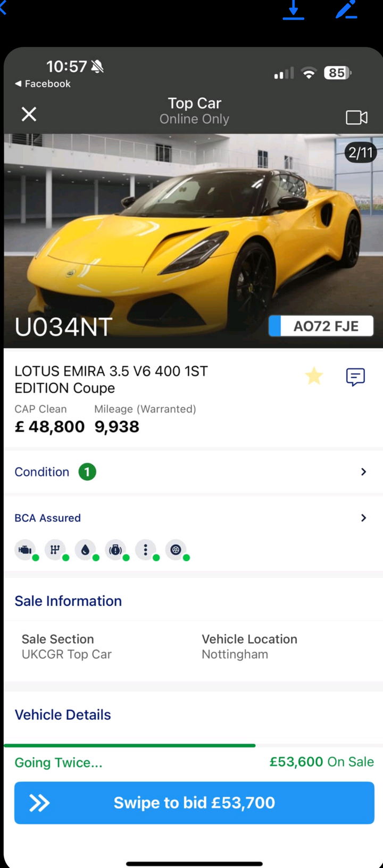Expand the Condition row chevron

[364, 472]
